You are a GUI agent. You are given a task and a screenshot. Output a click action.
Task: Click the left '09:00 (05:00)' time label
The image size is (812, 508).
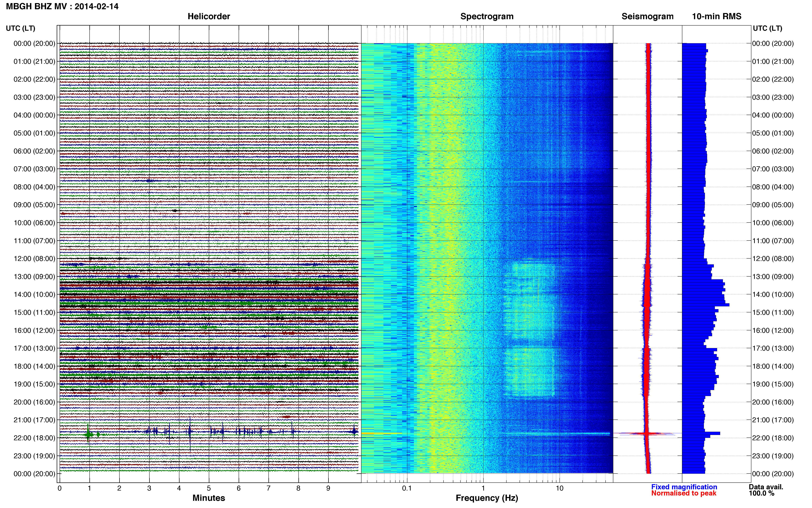tap(34, 205)
